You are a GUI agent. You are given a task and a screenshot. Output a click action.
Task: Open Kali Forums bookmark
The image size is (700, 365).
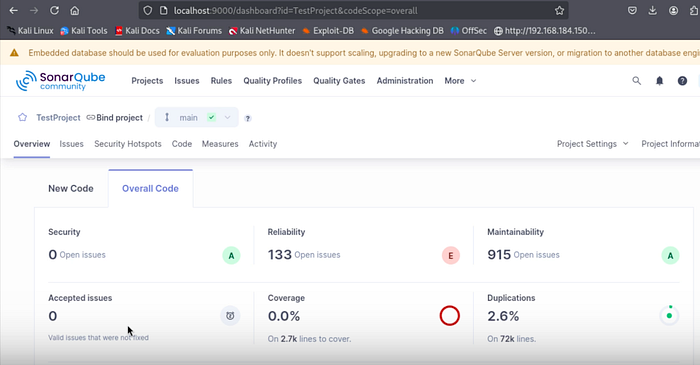pos(194,31)
